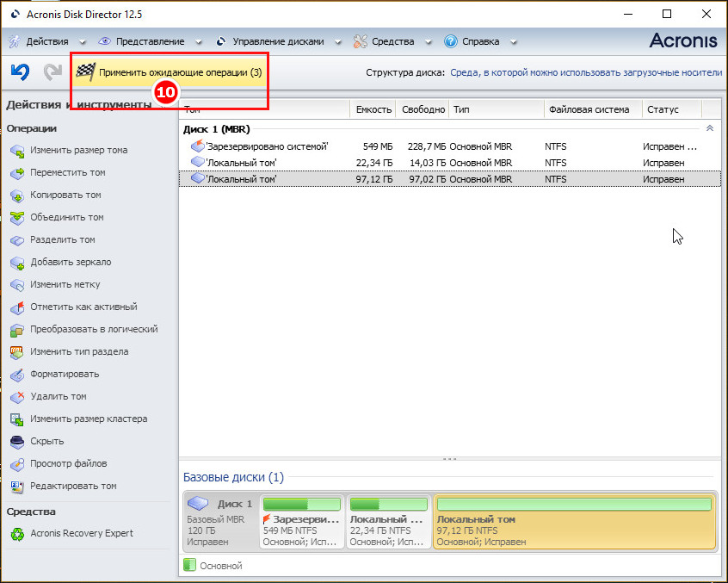Click the Change cluster size icon

[x=17, y=419]
